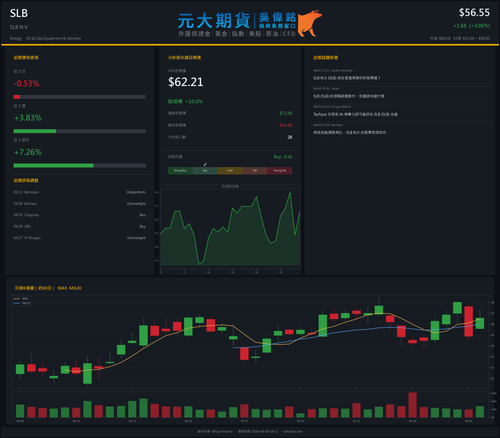Click the Insider Monkey news headline
This screenshot has height=438, width=500.
pyautogui.click(x=347, y=78)
